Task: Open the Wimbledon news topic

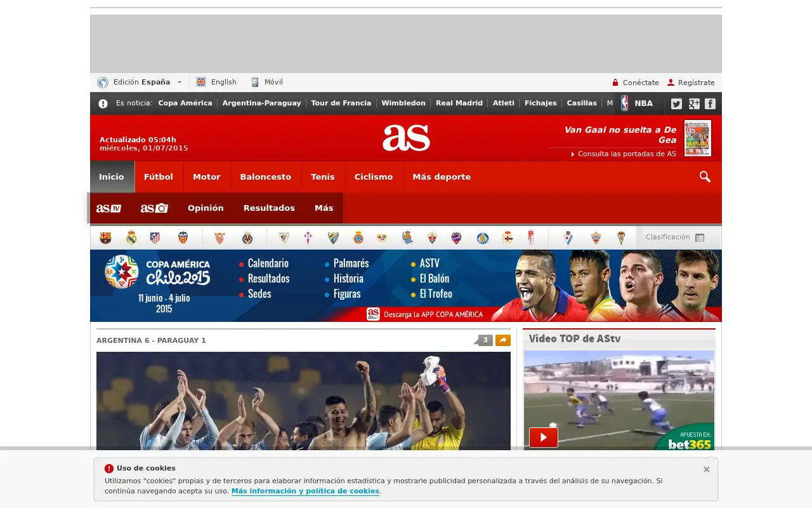Action: pyautogui.click(x=403, y=103)
